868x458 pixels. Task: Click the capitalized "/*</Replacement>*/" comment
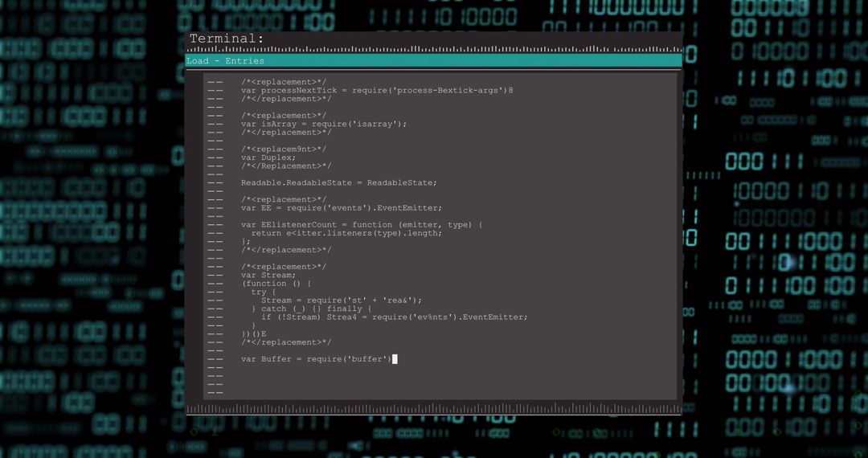[x=286, y=166]
